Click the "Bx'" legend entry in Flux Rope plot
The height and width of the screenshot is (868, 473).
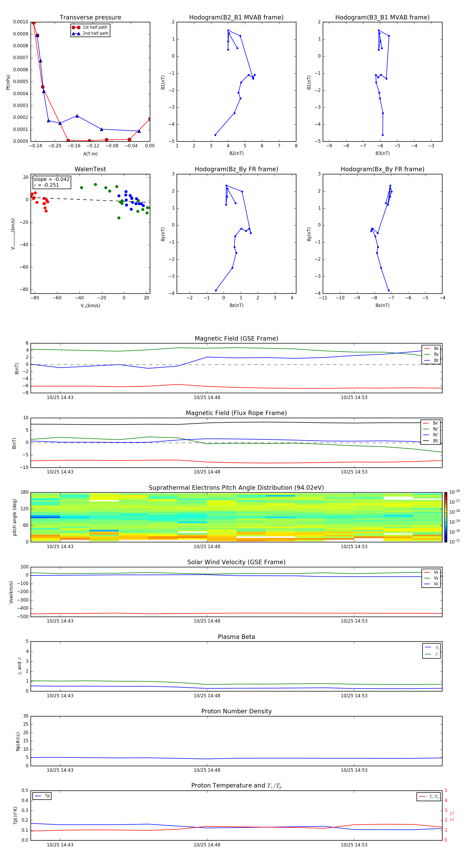coord(431,423)
